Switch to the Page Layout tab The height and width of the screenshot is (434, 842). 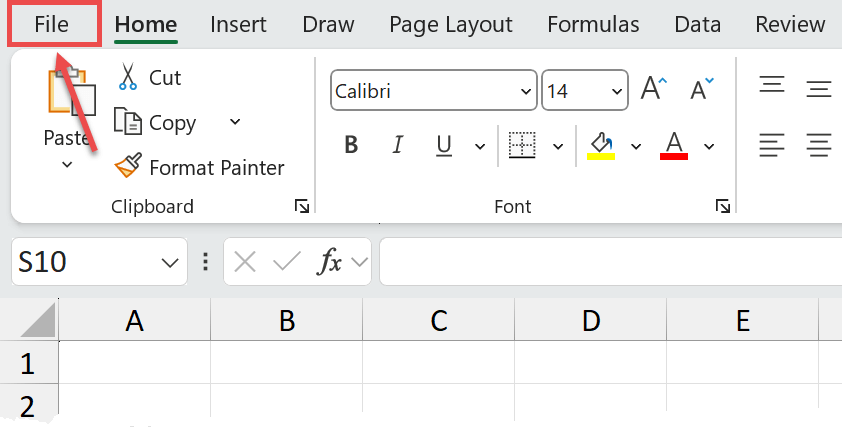coord(450,25)
